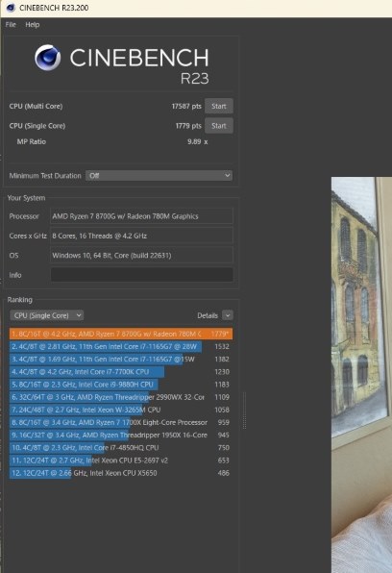The image size is (392, 573).
Task: Click the empty Info input field
Action: 141,275
